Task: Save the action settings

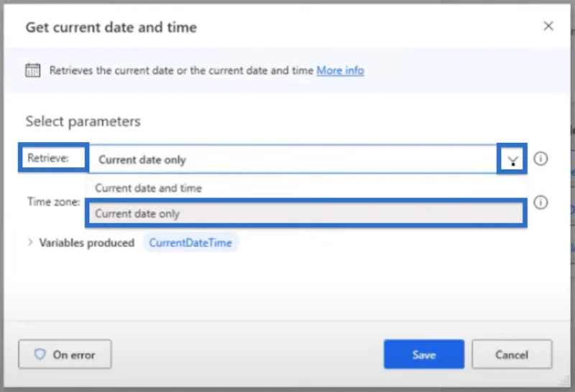Action: coord(424,354)
